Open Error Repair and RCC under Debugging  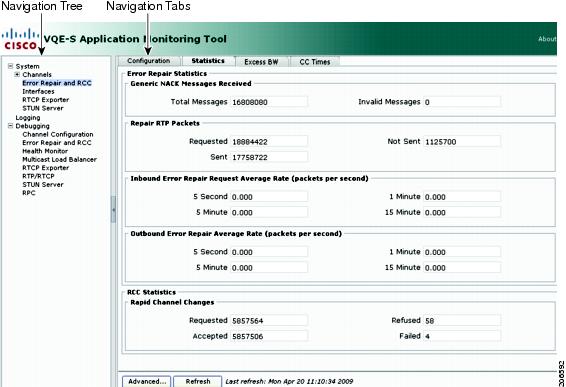click(x=57, y=143)
